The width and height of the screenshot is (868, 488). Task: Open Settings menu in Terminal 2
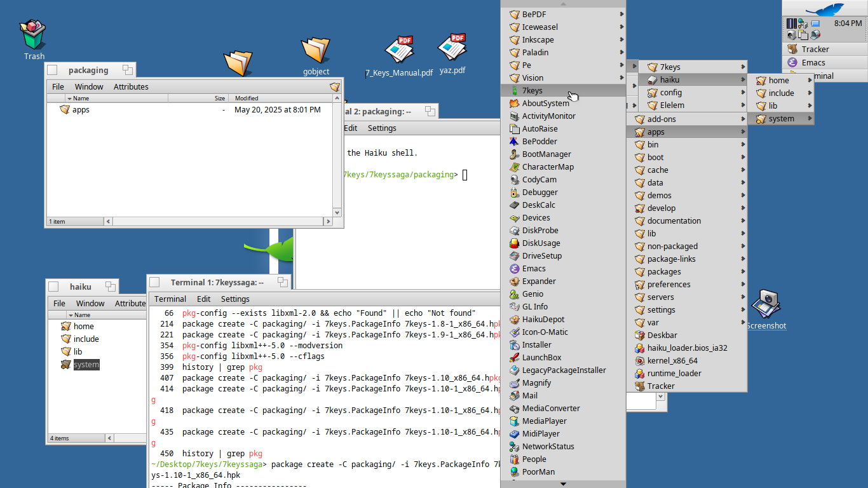pyautogui.click(x=382, y=128)
